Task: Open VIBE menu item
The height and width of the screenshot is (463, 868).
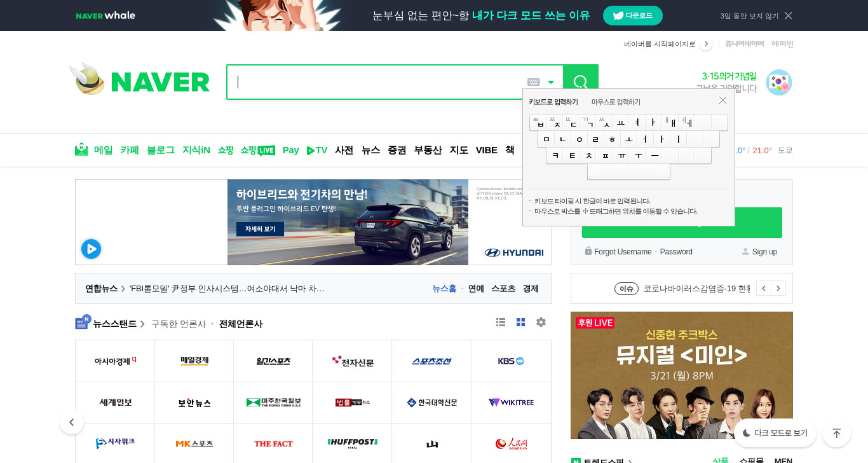Action: [x=487, y=150]
